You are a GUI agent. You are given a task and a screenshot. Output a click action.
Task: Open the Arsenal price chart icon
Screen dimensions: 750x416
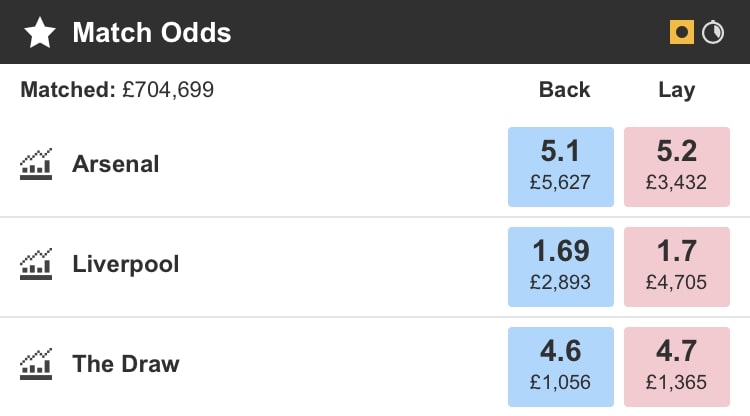click(36, 164)
